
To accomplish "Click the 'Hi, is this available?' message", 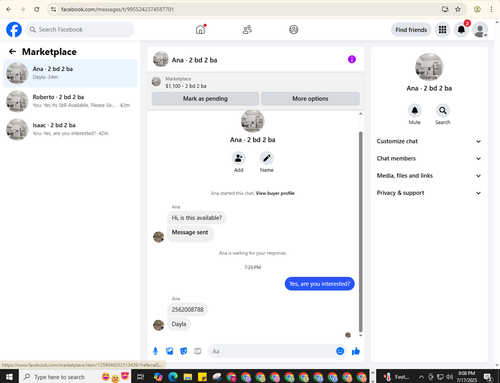I will point(197,218).
